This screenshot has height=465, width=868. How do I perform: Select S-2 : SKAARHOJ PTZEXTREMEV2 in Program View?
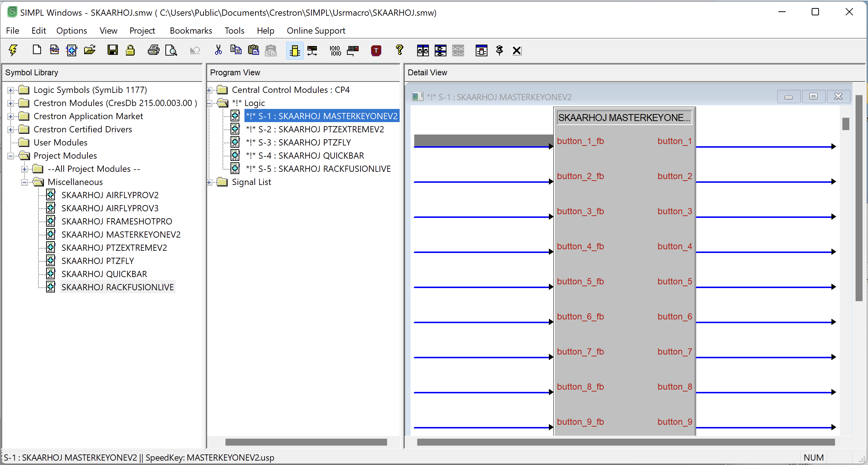point(315,129)
